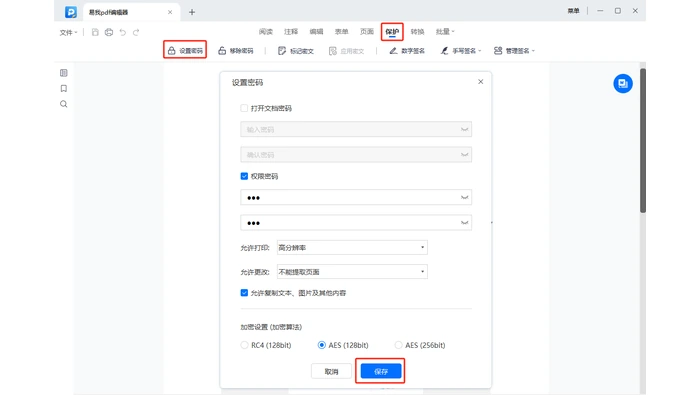Select AES (128bit) encryption
700x395 pixels.
pos(321,345)
